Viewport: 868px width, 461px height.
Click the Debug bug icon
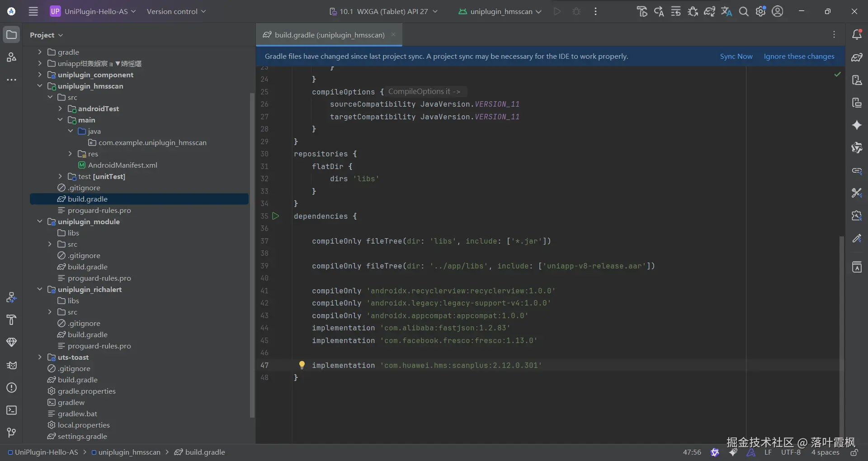pyautogui.click(x=576, y=11)
